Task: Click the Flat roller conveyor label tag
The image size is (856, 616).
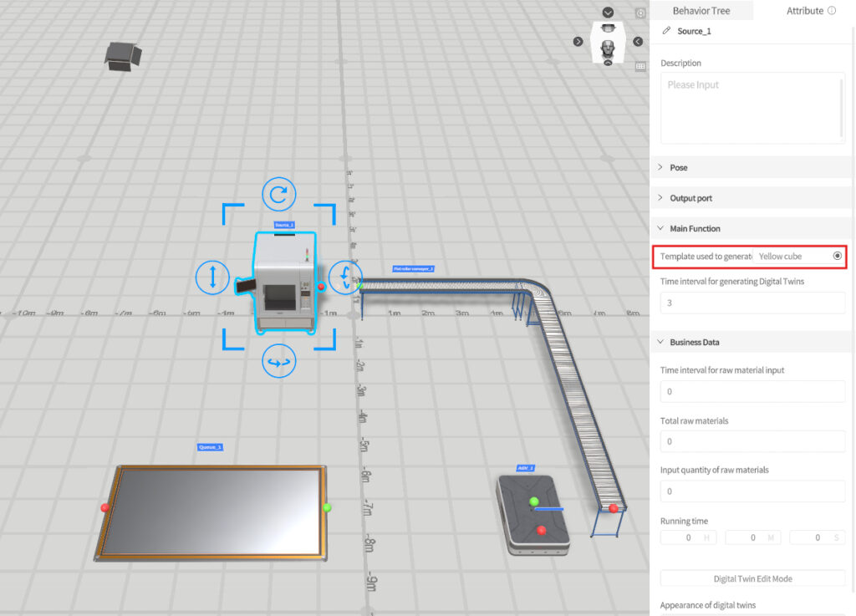Action: click(x=413, y=268)
